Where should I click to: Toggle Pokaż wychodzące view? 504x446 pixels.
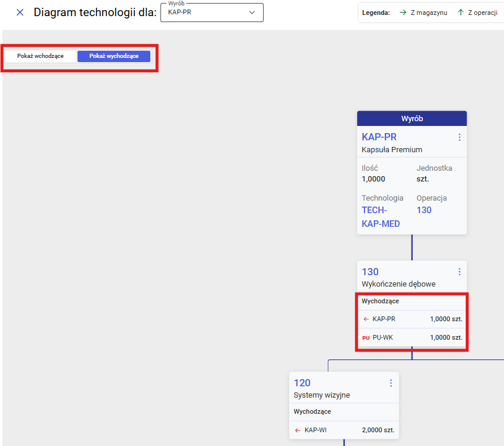(114, 56)
